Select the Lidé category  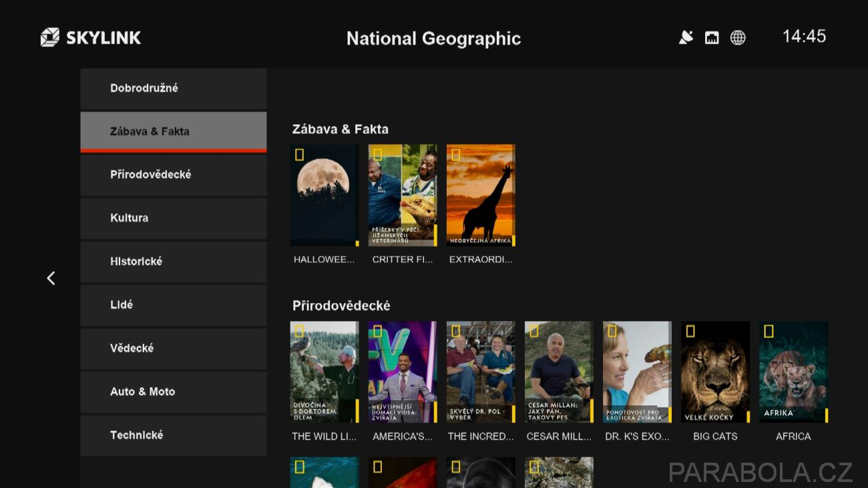pyautogui.click(x=174, y=305)
